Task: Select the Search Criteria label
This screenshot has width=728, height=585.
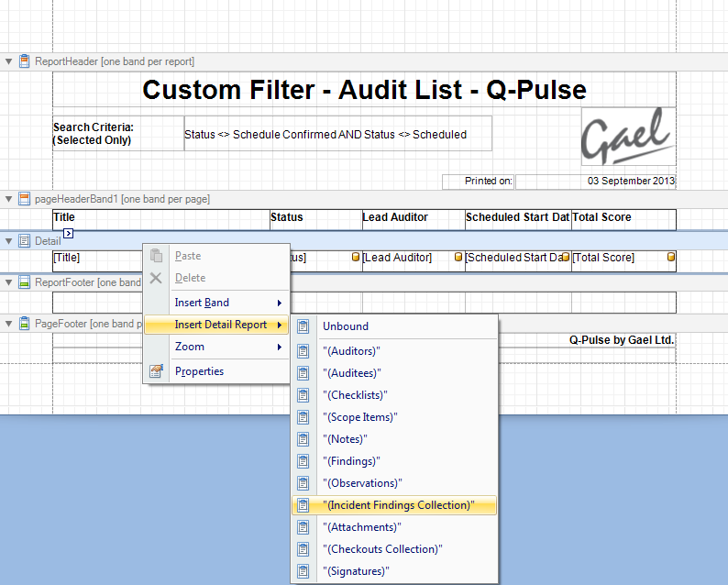Action: click(118, 134)
